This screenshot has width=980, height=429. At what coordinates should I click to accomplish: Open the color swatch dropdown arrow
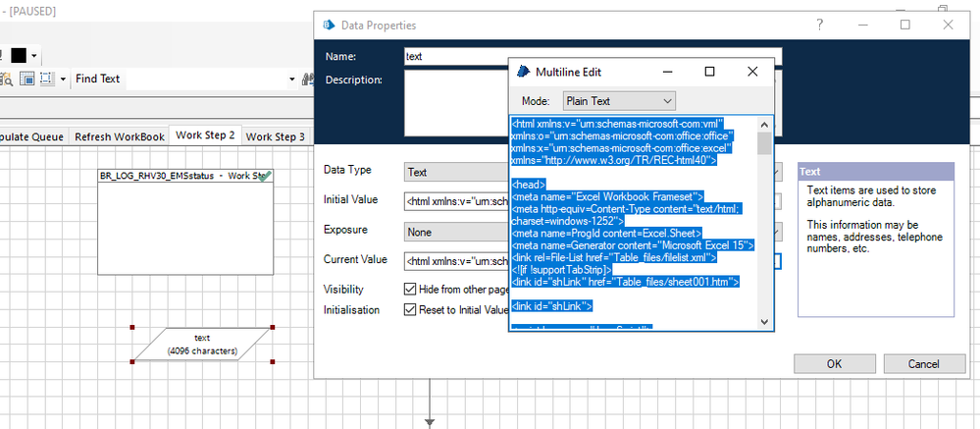tap(34, 56)
